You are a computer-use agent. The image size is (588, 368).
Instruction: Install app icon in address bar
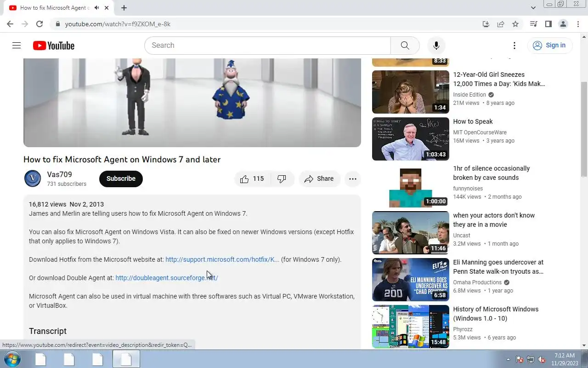(x=486, y=24)
